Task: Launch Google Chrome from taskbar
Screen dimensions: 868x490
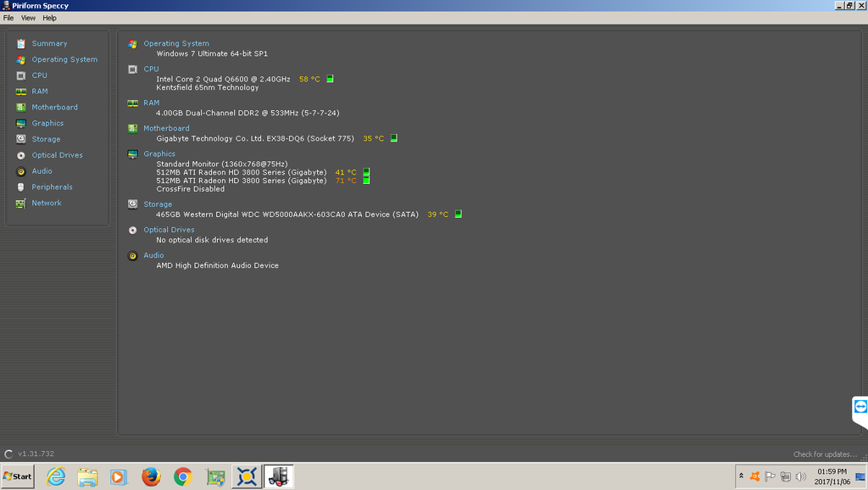Action: (x=183, y=476)
